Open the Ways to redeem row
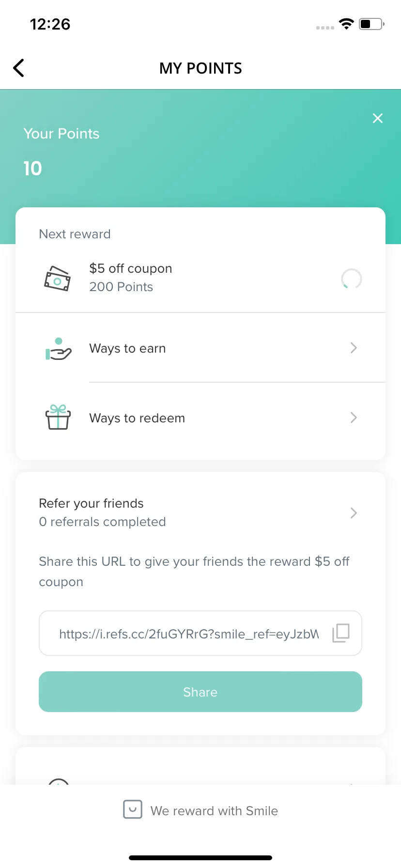The width and height of the screenshot is (401, 868). 200,418
